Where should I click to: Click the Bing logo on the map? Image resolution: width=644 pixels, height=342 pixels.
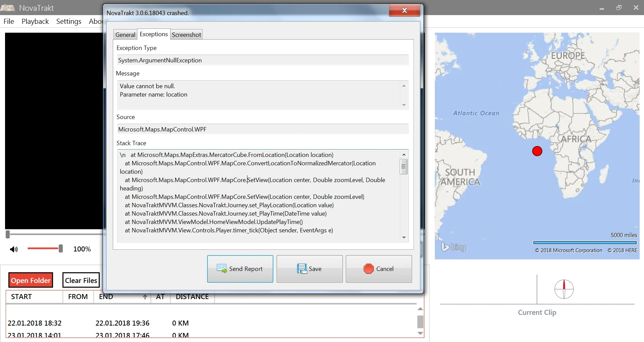coord(453,247)
